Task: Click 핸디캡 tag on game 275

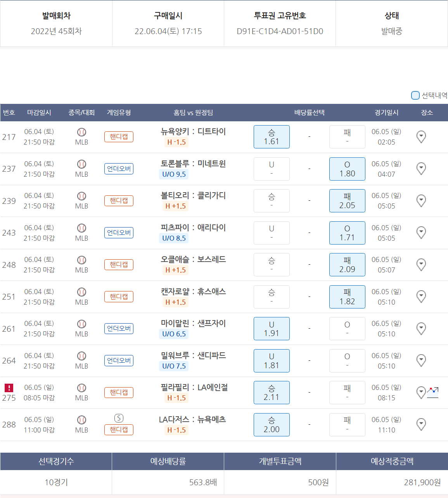Action: [119, 393]
